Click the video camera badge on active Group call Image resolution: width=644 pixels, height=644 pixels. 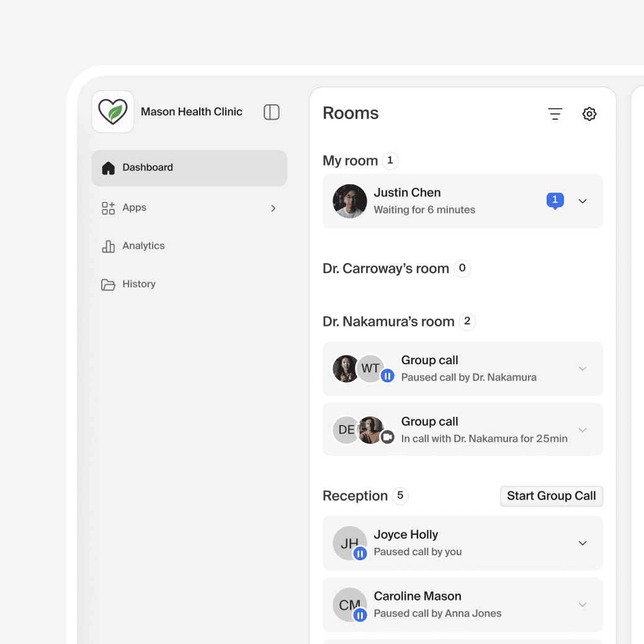[387, 437]
